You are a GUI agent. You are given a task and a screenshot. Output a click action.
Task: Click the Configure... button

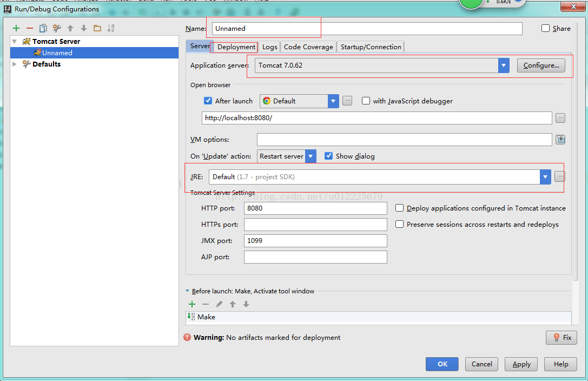click(x=541, y=65)
